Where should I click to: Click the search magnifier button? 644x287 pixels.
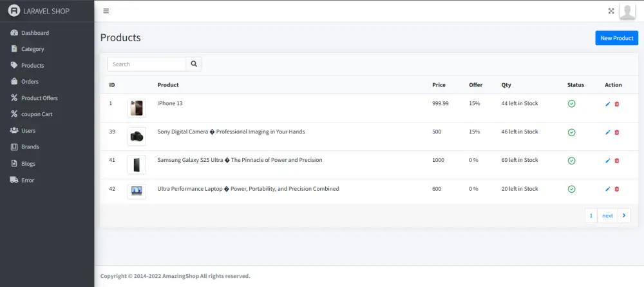[194, 64]
